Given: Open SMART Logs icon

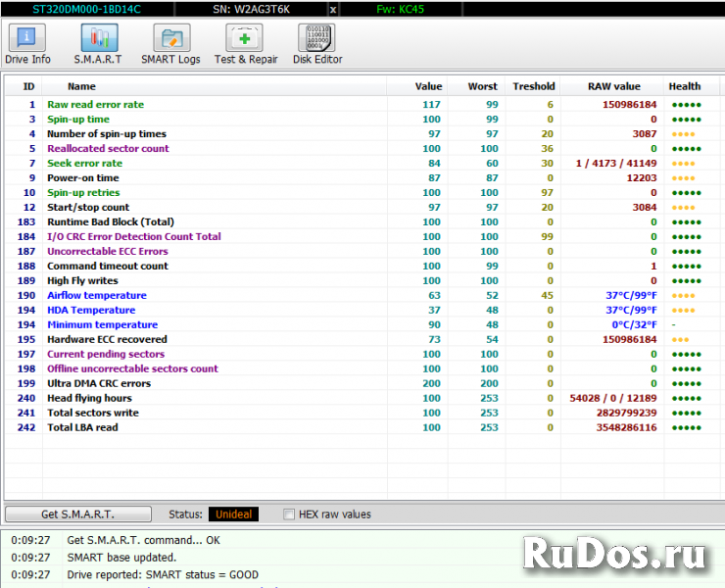Looking at the screenshot, I should click(x=170, y=44).
